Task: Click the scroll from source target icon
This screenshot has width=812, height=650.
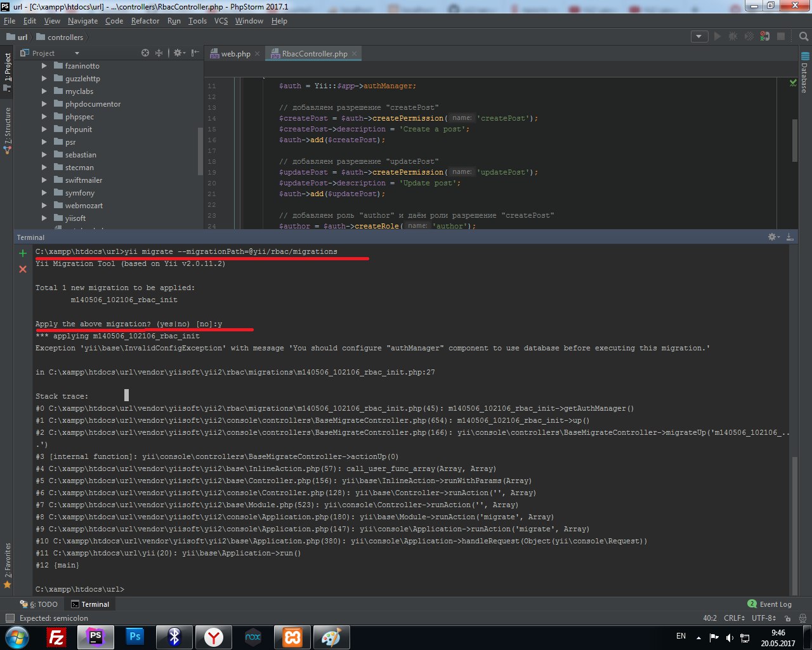Action: point(145,53)
